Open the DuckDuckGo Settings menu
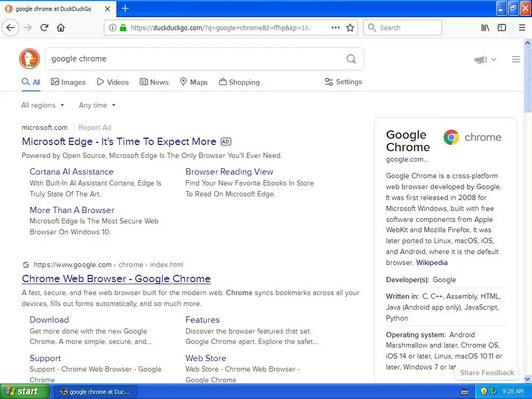This screenshot has height=399, width=532. (343, 82)
